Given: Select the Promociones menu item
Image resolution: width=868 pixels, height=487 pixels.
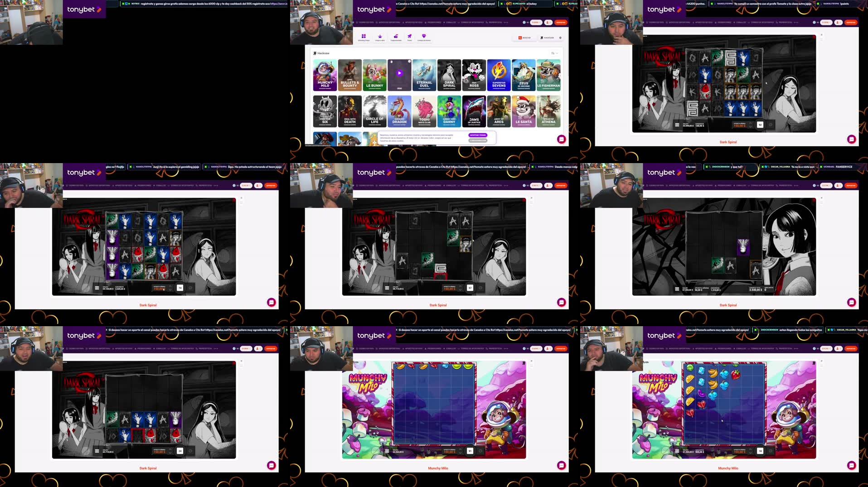Looking at the screenshot, I should (434, 22).
